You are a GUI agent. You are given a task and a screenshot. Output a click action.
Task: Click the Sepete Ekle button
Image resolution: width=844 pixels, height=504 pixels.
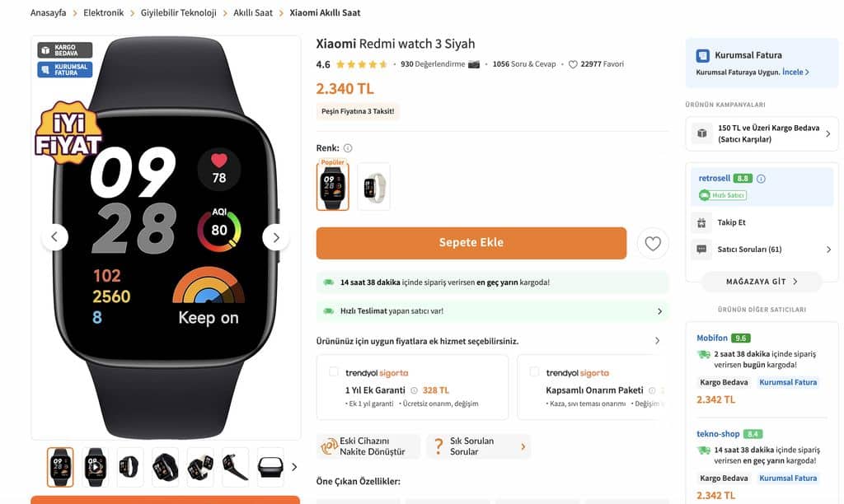tap(471, 243)
